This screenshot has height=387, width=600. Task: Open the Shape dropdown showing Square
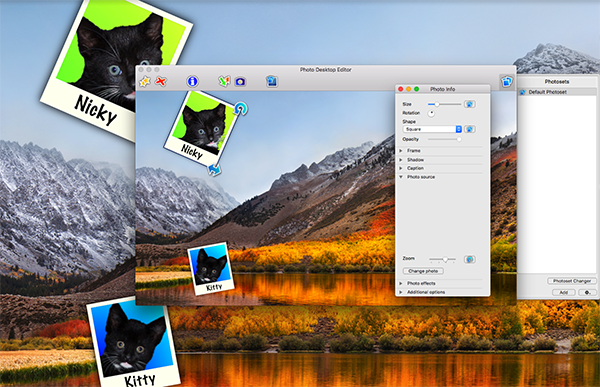[x=432, y=129]
